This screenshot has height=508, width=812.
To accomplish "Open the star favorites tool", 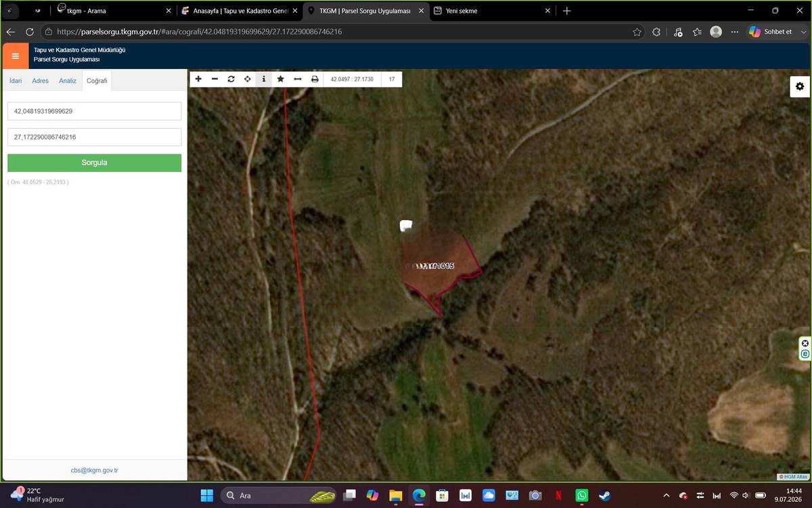I will (280, 79).
